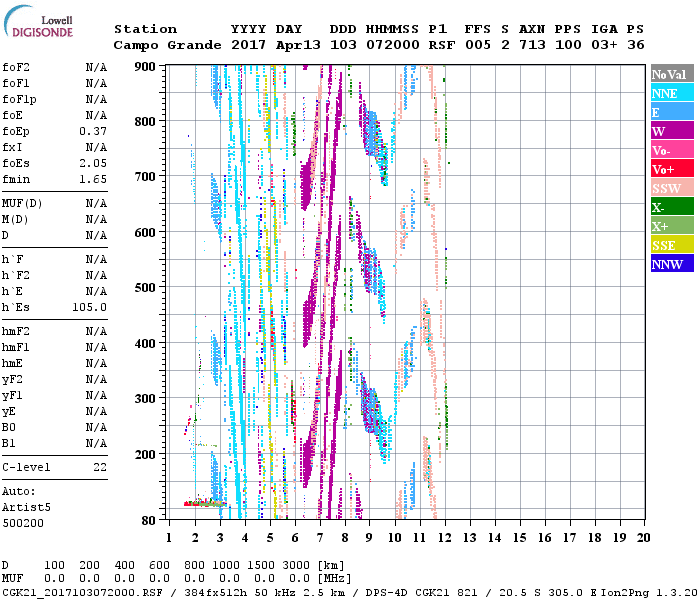
Task: Click the 500200 version number
Action: (23, 523)
